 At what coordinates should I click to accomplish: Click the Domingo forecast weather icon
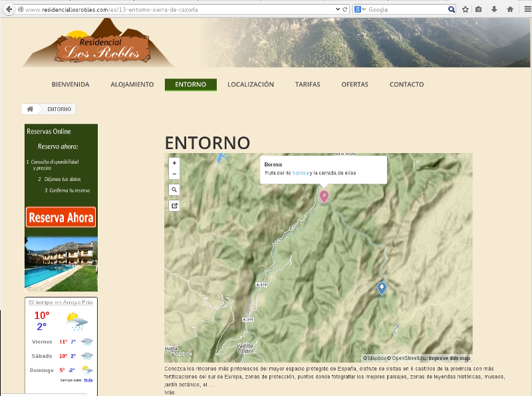[x=87, y=370]
